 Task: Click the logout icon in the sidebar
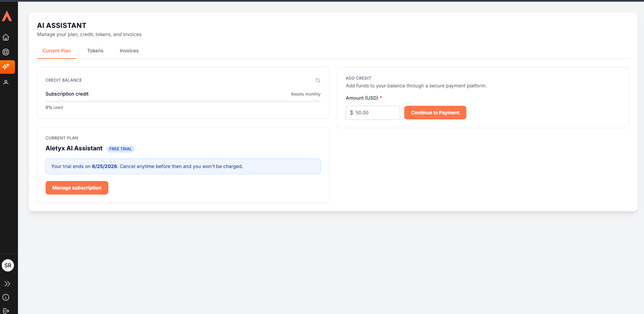point(6,311)
